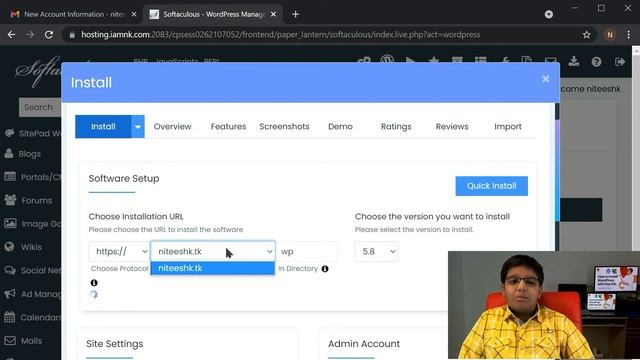Open a new browser tab
Image resolution: width=640 pixels, height=360 pixels.
tap(296, 14)
